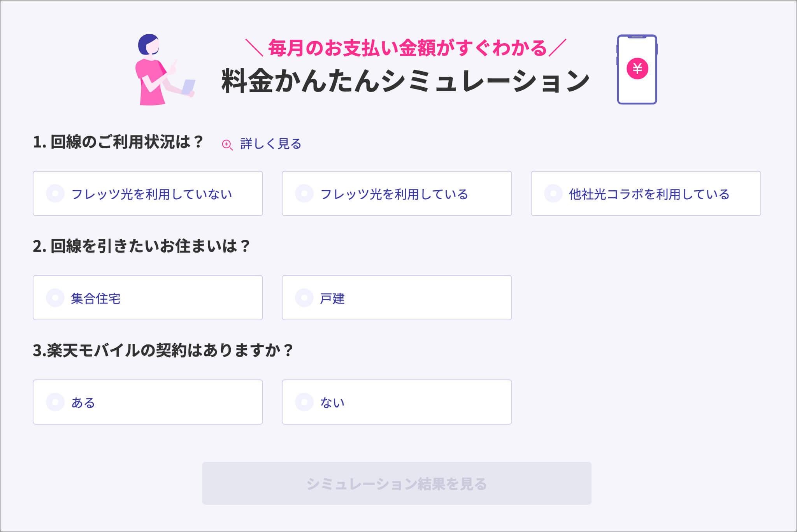The image size is (797, 532).
Task: Click the pink yen circle icon
Action: pyautogui.click(x=637, y=68)
